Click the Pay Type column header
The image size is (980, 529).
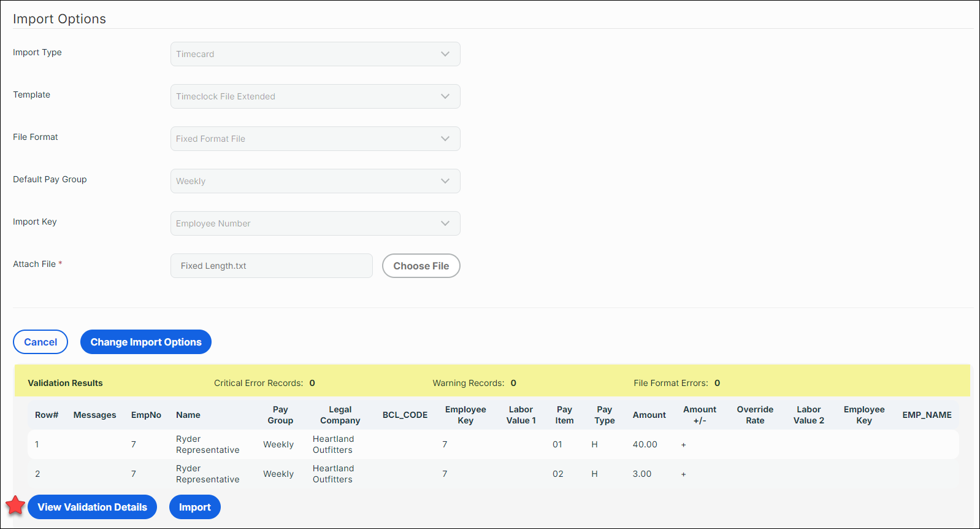[605, 415]
